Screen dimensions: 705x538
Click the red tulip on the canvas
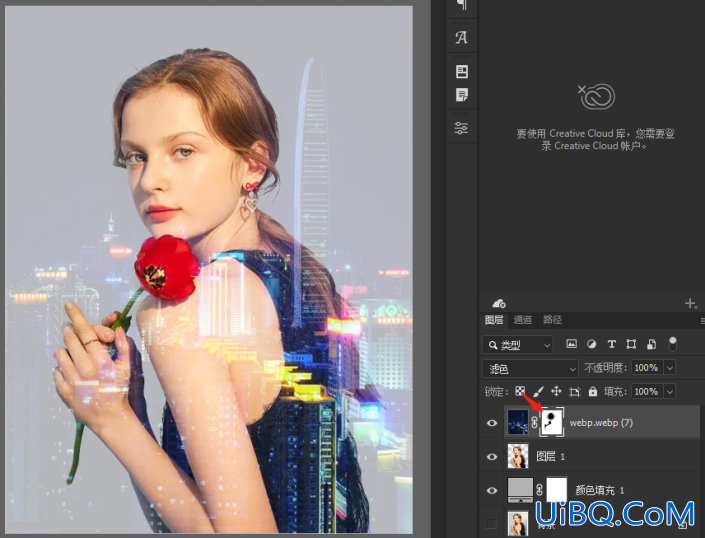(166, 268)
